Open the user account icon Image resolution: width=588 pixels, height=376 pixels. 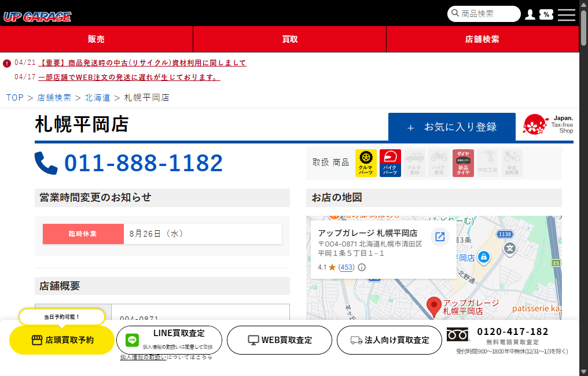pos(530,14)
